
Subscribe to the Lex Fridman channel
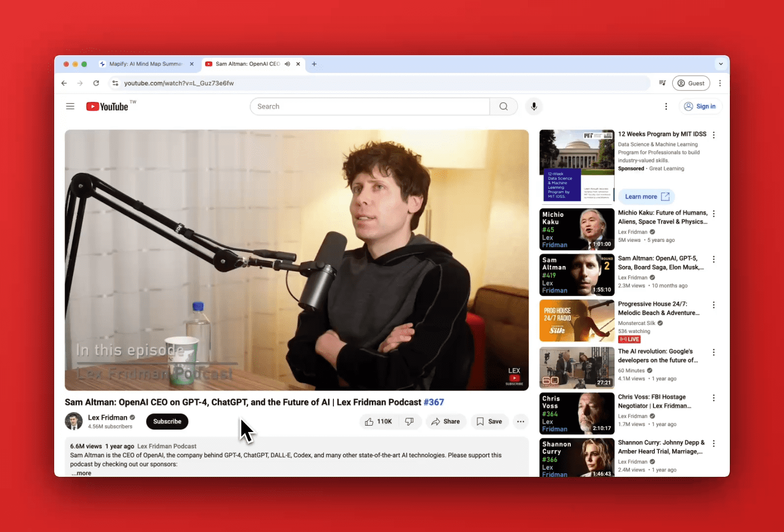point(167,422)
